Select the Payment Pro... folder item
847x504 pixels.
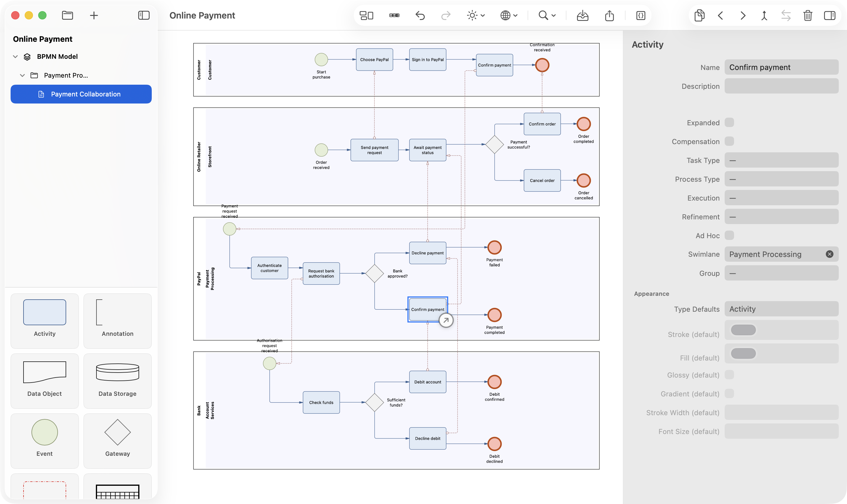tap(66, 75)
